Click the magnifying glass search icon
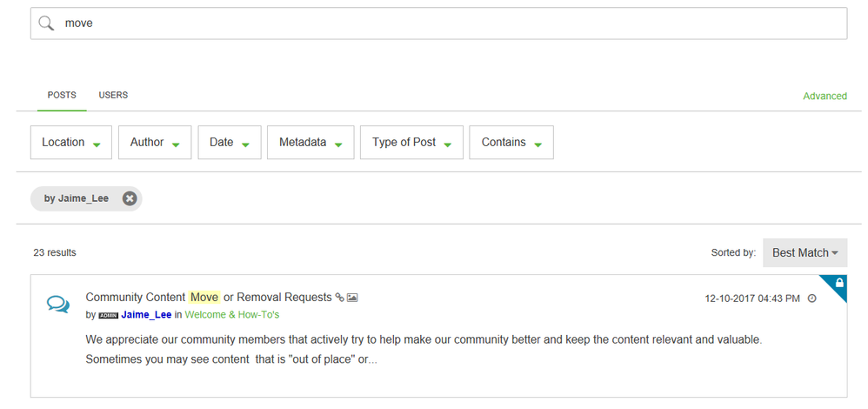The height and width of the screenshot is (409, 868). pos(46,23)
